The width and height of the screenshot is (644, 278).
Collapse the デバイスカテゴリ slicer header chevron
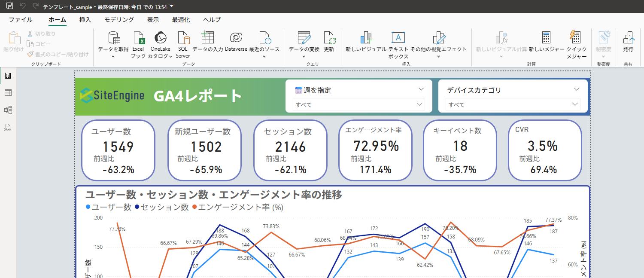[576, 89]
